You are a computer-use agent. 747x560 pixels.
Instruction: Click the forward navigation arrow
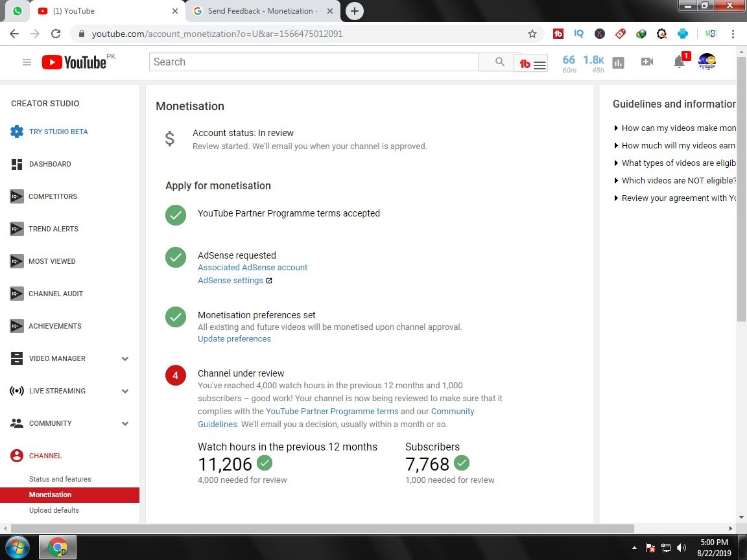click(35, 34)
